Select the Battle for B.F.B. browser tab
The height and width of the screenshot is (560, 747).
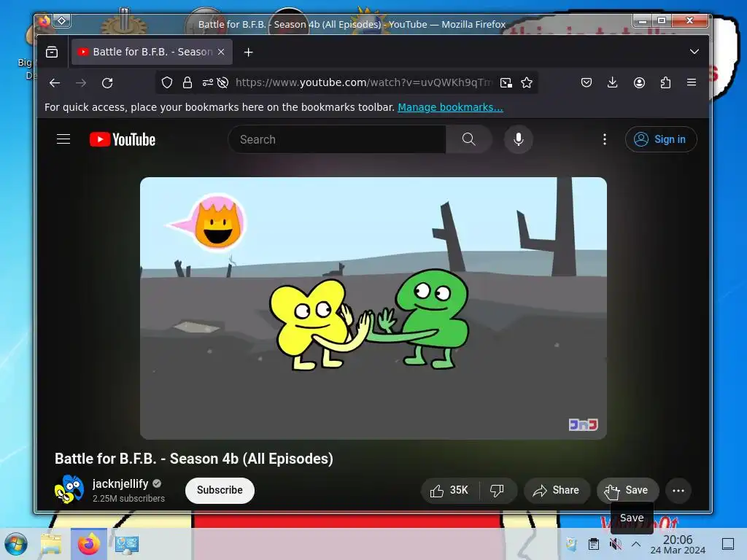[152, 52]
